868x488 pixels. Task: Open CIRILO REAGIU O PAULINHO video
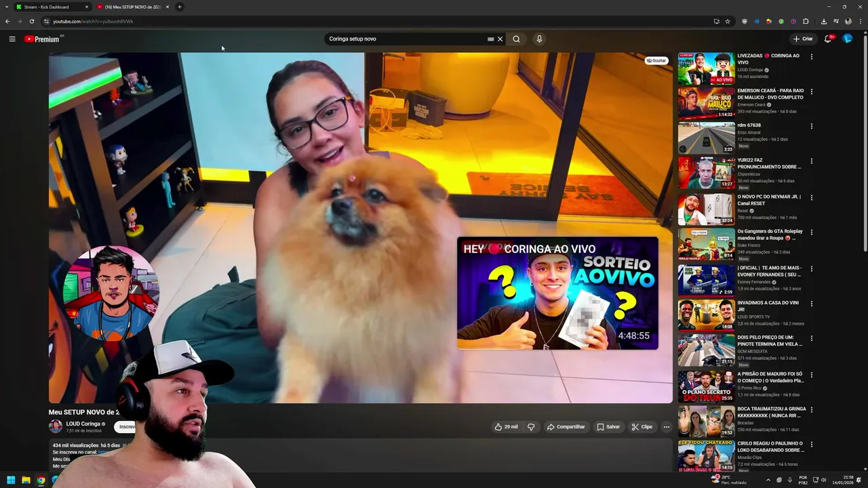pyautogui.click(x=706, y=455)
